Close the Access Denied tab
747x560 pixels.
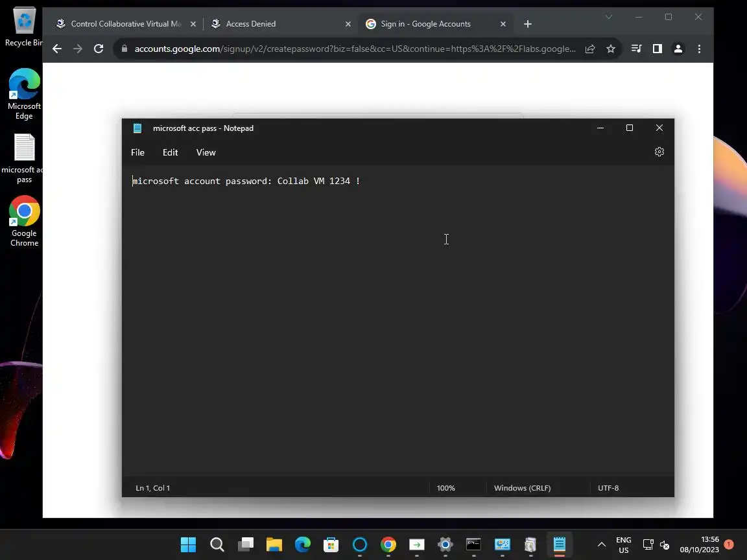[x=348, y=24]
